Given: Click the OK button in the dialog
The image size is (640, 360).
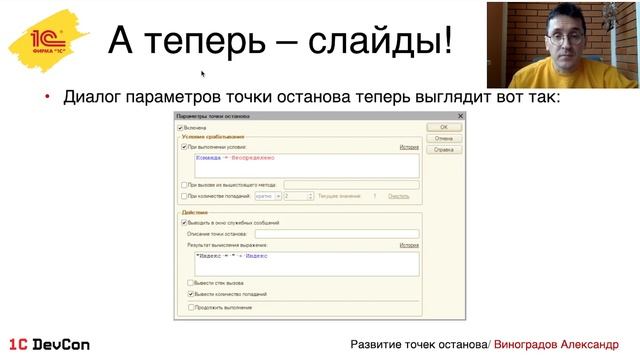Looking at the screenshot, I should pos(444,127).
